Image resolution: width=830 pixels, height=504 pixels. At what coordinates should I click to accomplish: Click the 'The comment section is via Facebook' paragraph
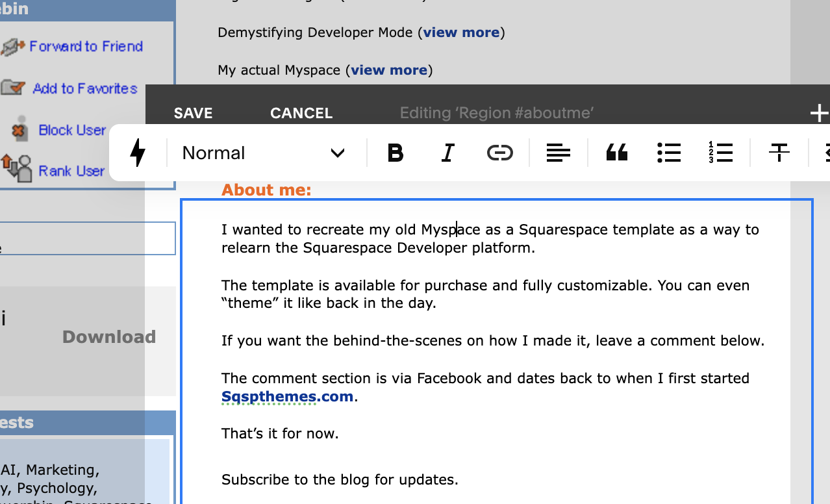tap(485, 387)
